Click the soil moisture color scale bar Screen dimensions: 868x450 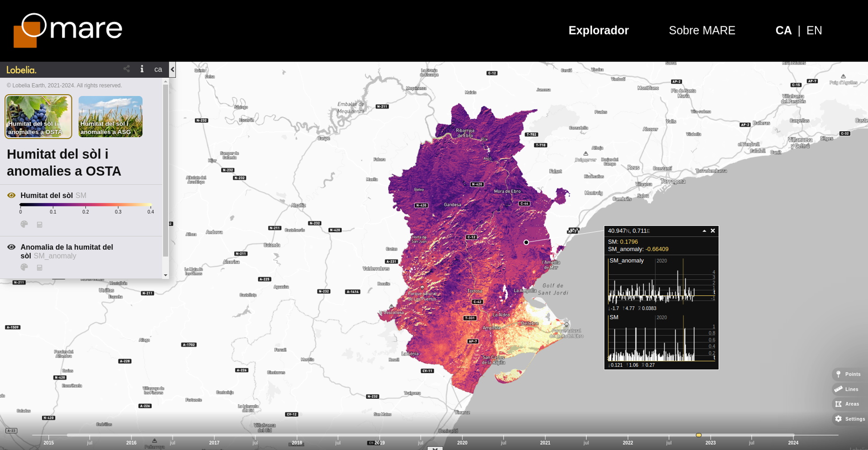(85, 205)
